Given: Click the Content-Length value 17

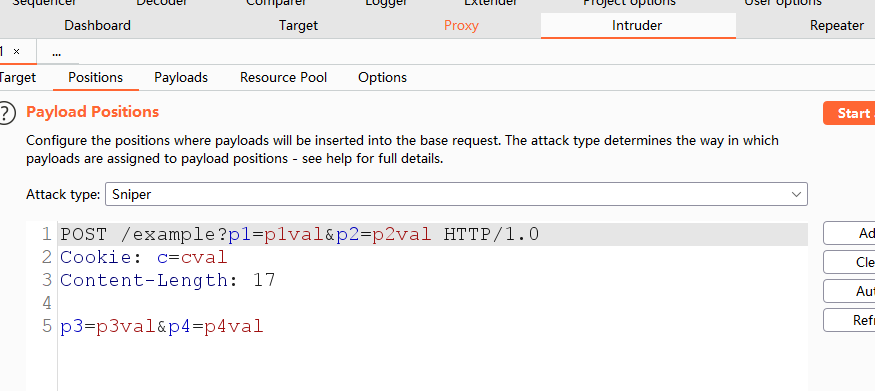Looking at the screenshot, I should click(265, 281).
